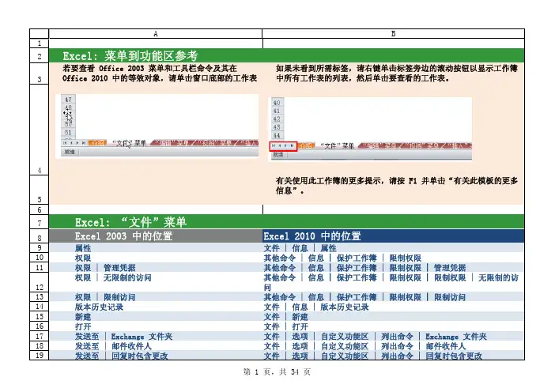555x392 pixels.
Task: Select the "Excel 2003 中的位置" header cell
Action: (x=124, y=236)
